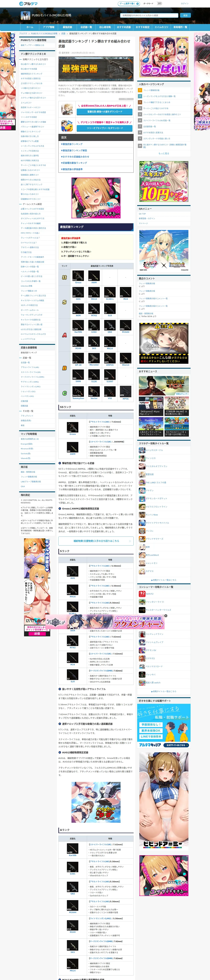This screenshot has width=210, height=980.
Task: Click the 武器 breadcrumb link
Action: (63, 33)
